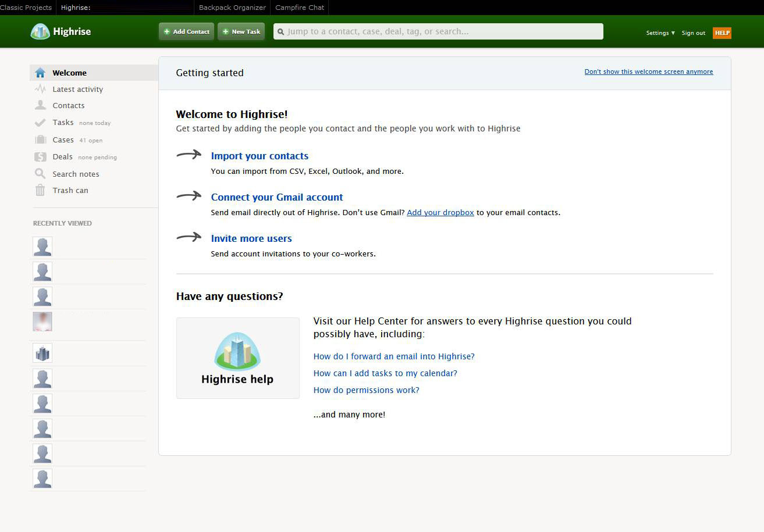Switch to Backpack Organizer tab
Viewport: 764px width, 532px height.
tap(232, 8)
